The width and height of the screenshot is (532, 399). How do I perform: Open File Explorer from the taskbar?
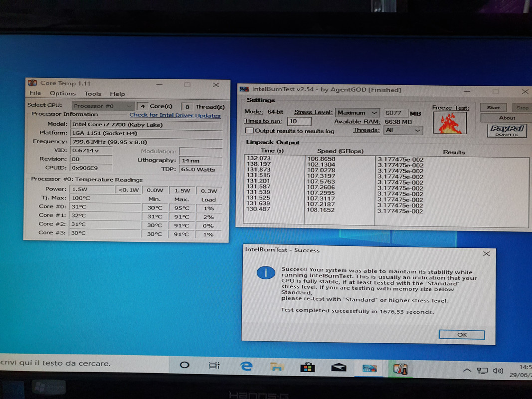click(277, 367)
